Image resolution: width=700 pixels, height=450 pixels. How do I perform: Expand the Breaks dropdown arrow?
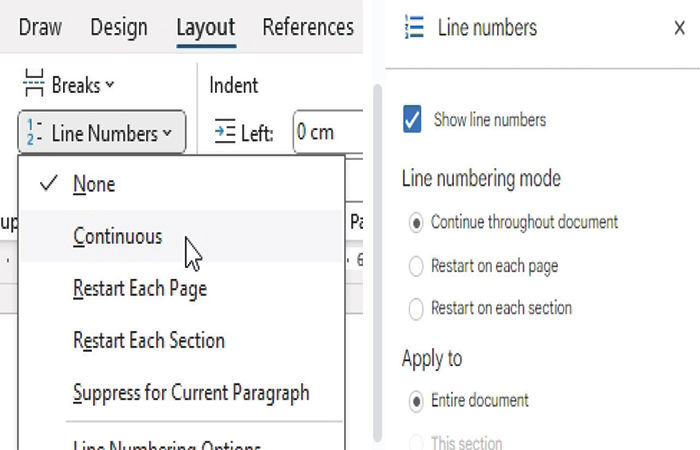click(x=110, y=84)
